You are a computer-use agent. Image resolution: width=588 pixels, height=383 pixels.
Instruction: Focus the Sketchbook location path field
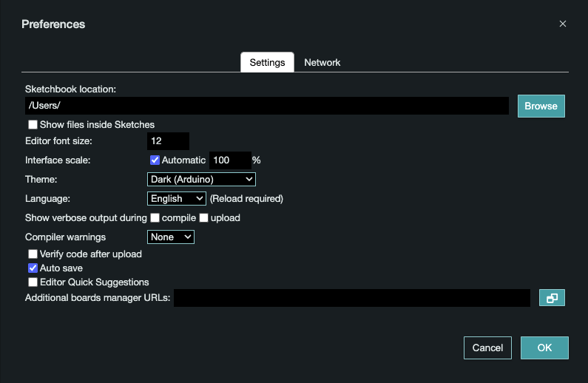(267, 106)
